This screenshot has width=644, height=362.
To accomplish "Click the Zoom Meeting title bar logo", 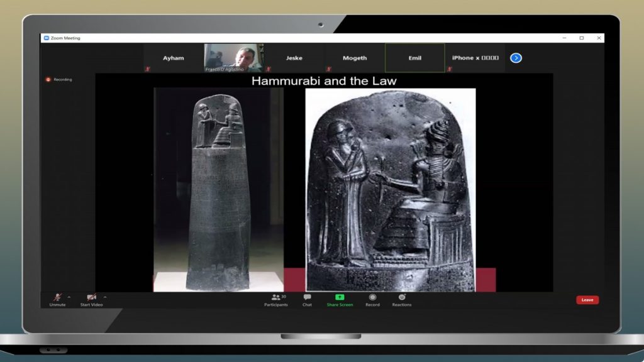I will (x=46, y=38).
